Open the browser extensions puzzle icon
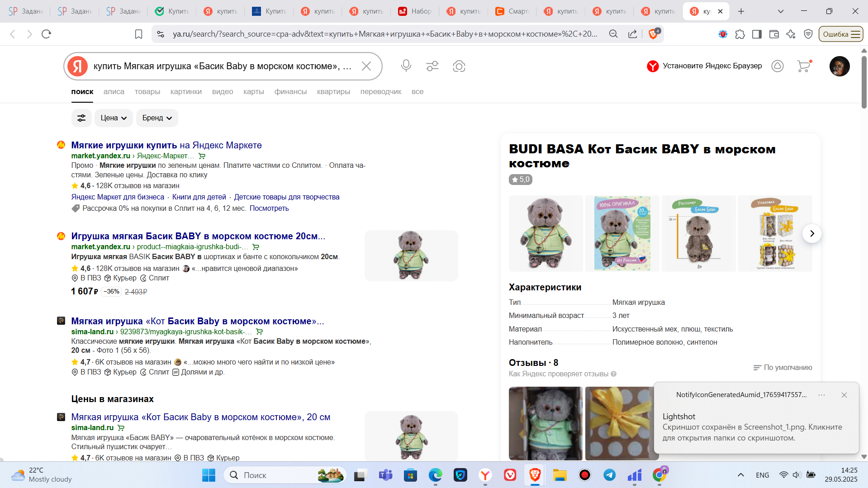 740,34
